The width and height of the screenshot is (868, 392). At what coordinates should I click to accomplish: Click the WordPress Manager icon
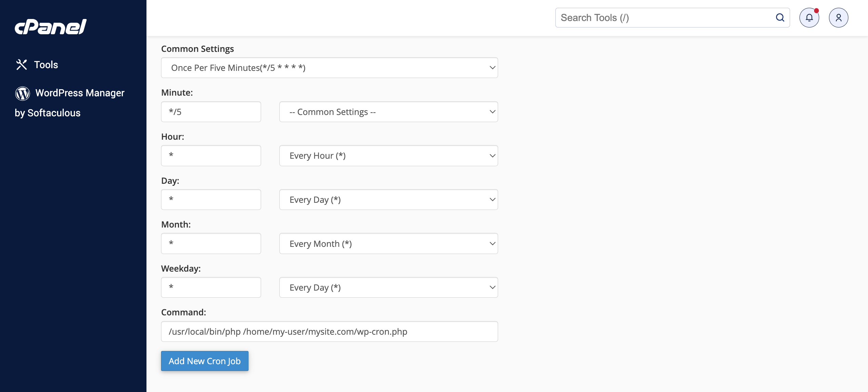click(22, 93)
